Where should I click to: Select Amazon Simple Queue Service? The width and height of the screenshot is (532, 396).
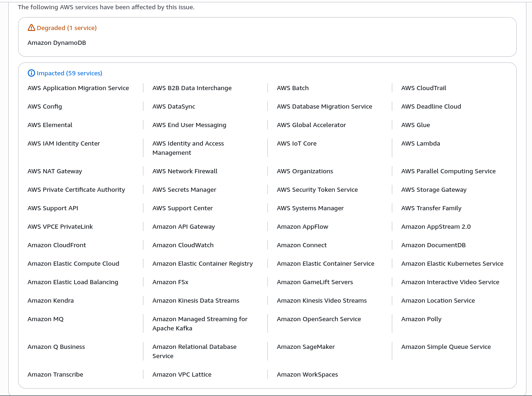(445, 347)
